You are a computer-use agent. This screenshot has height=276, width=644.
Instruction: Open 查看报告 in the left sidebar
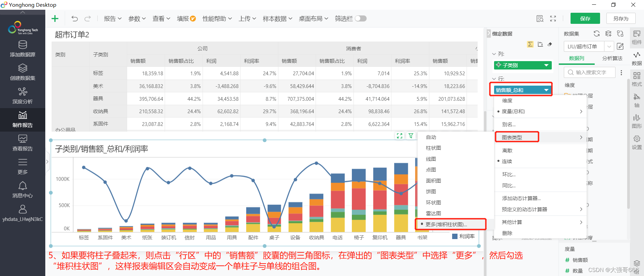pos(22,143)
